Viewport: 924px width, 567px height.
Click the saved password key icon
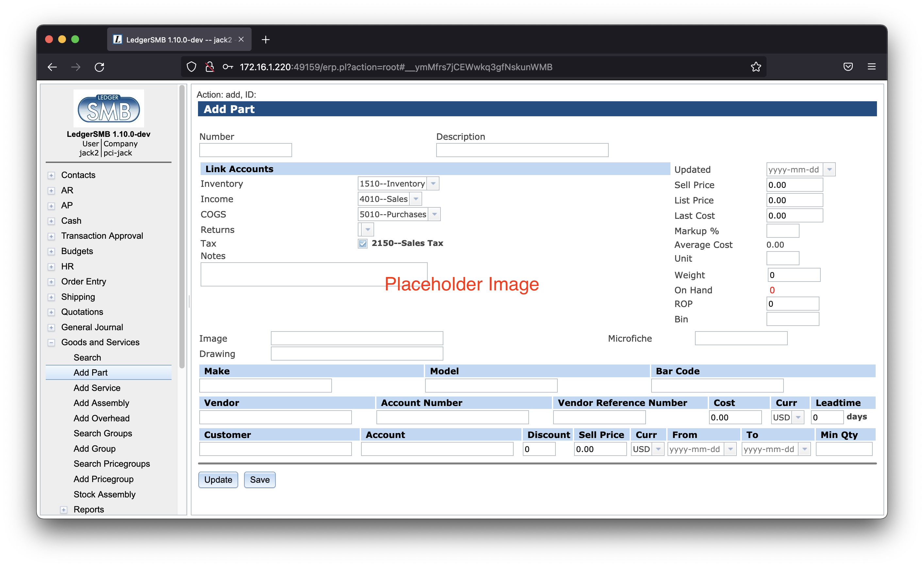[x=228, y=67]
